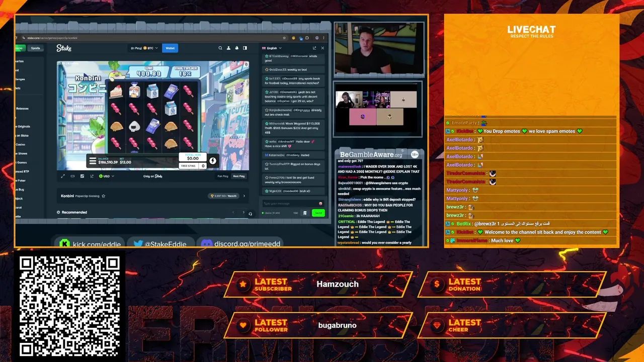The height and width of the screenshot is (362, 644).
Task: Pop out the Stake chat window
Action: click(314, 48)
